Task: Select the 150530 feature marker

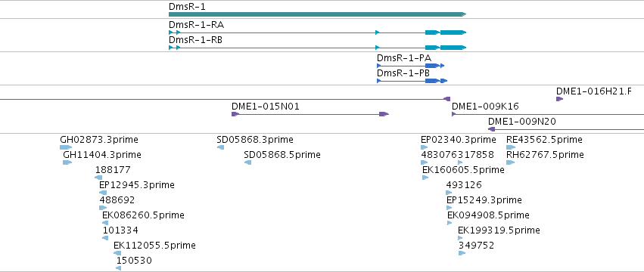Action: 118,268
